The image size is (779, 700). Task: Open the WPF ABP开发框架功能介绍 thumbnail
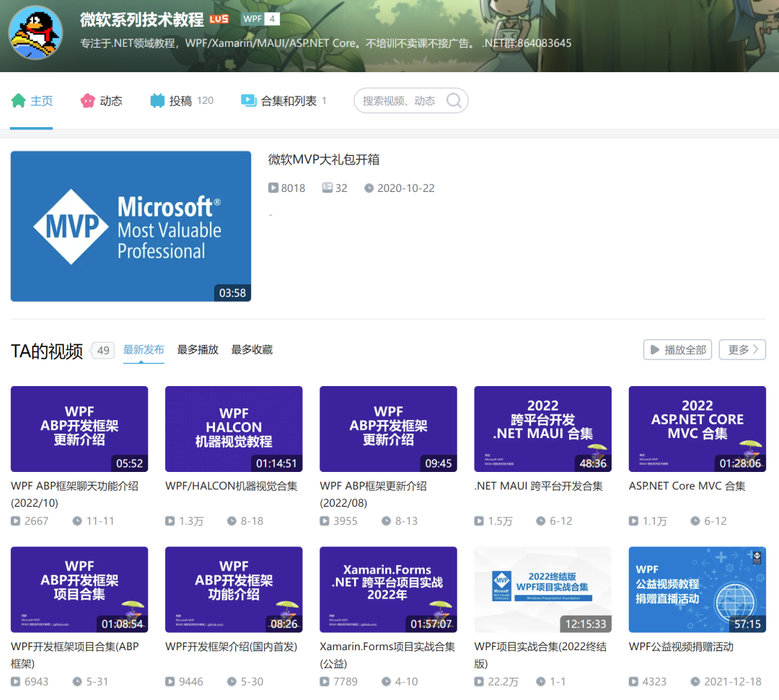click(x=234, y=590)
